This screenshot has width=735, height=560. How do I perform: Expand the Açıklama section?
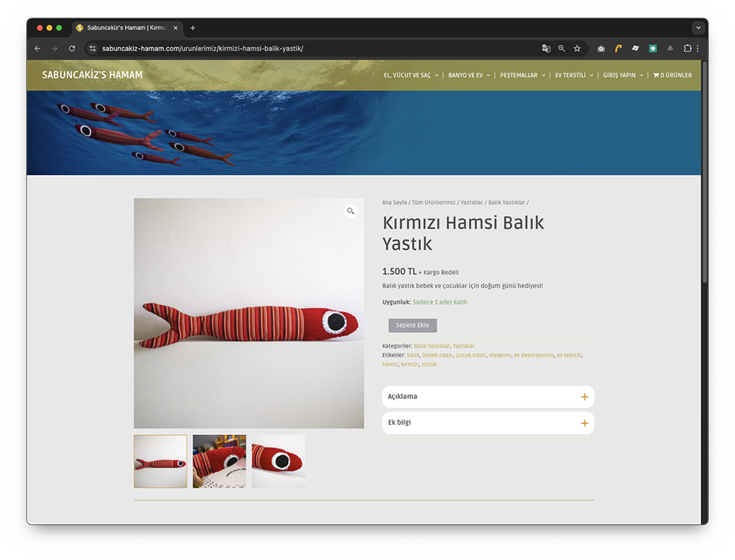488,397
